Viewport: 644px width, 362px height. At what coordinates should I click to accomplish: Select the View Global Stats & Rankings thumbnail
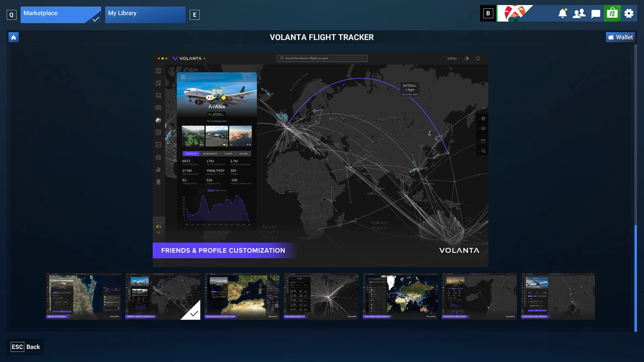click(x=400, y=296)
